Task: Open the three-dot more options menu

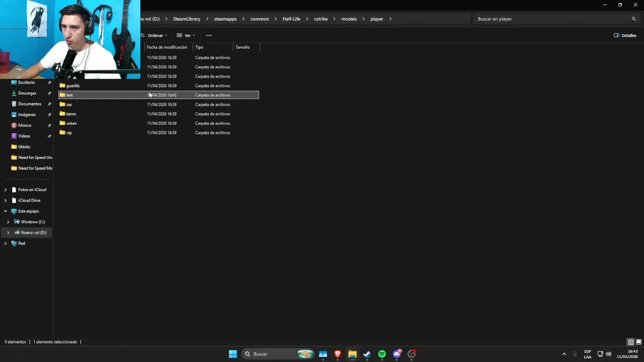Action: click(209, 35)
